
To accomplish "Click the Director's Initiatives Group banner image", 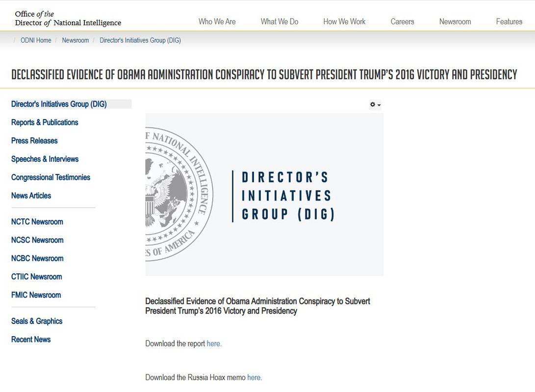I will point(264,195).
